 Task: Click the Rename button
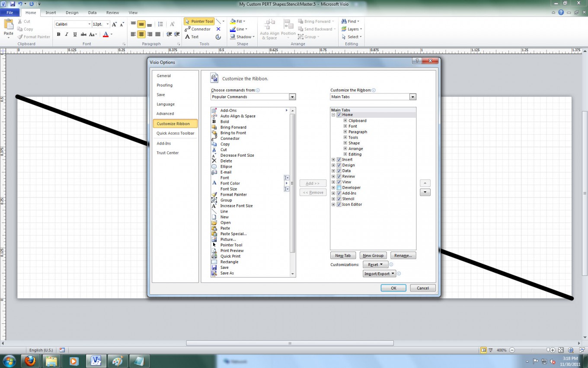coord(403,255)
